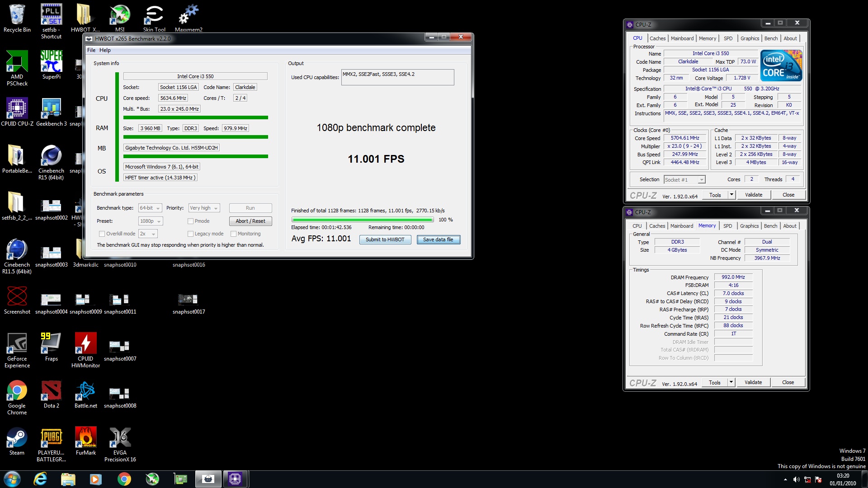868x488 pixels.
Task: Switch to Caches tab in upper CPU-Z
Action: click(657, 38)
